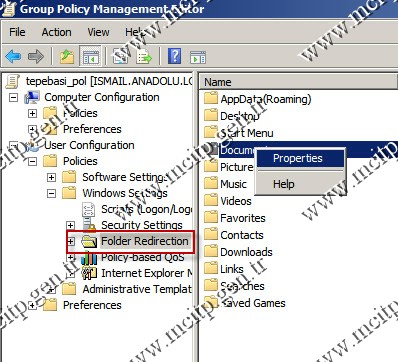Select the Desktop folder row
This screenshot has height=362, width=398.
tap(239, 116)
